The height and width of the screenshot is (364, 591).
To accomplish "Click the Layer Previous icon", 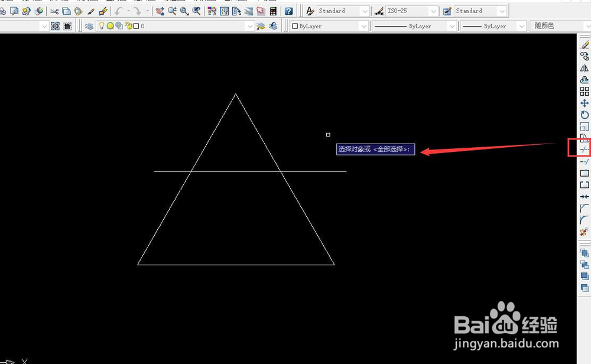I will (x=273, y=26).
